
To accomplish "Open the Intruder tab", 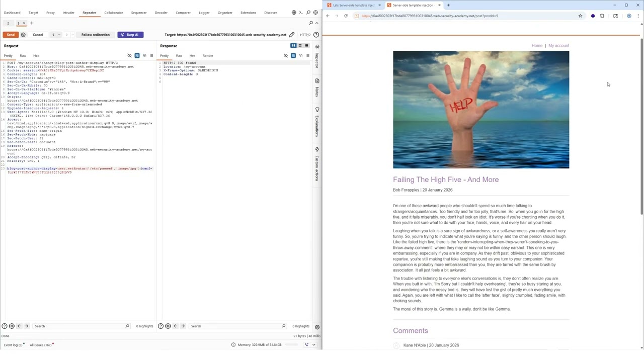I will point(68,13).
